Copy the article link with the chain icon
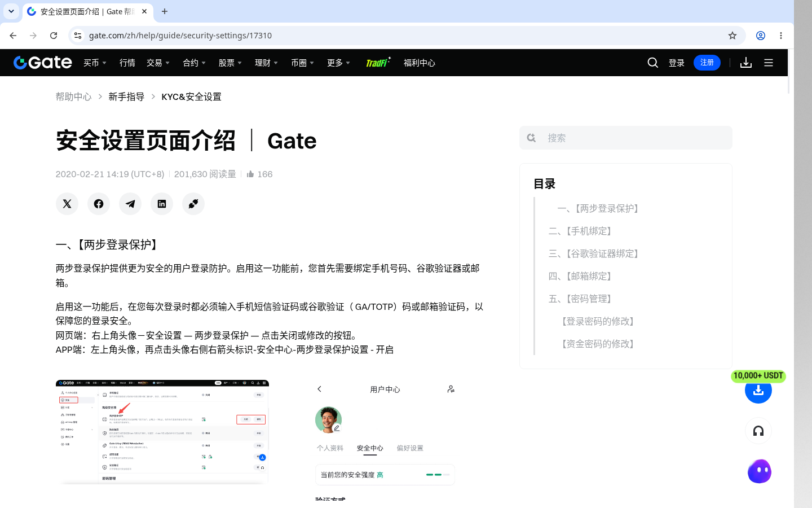This screenshot has width=812, height=508. point(193,204)
